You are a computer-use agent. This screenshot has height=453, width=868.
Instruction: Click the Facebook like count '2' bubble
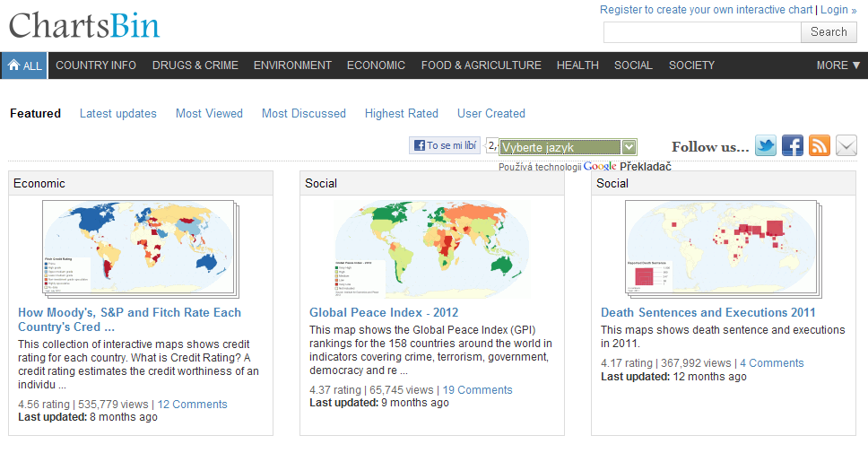(491, 145)
